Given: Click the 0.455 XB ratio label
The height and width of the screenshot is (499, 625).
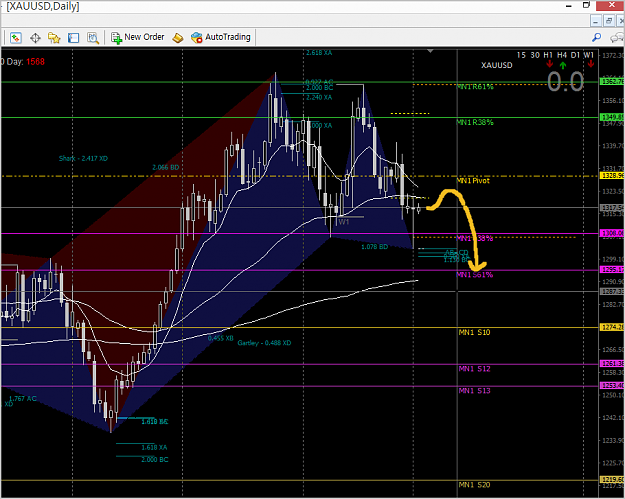Looking at the screenshot, I should pyautogui.click(x=220, y=338).
